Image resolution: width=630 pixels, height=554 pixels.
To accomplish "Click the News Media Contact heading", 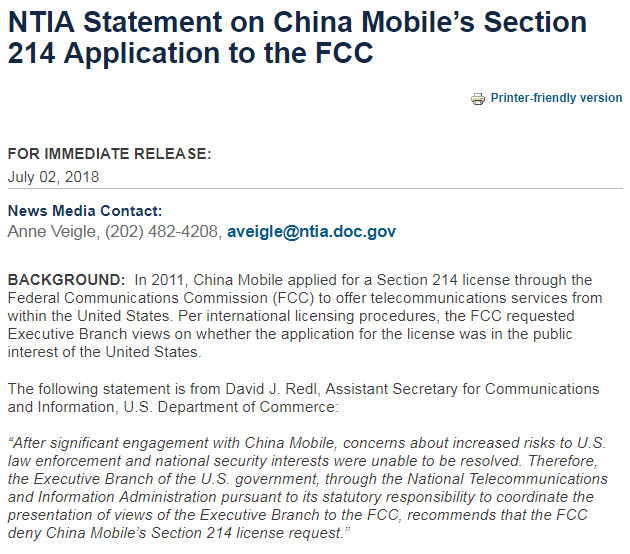I will pyautogui.click(x=85, y=211).
